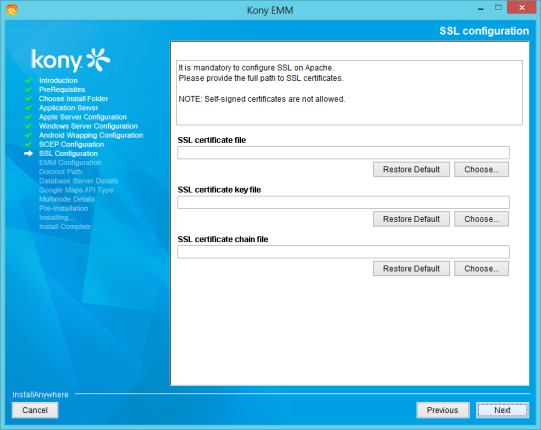Click the Google Maps API Type step label
Image resolution: width=541 pixels, height=430 pixels.
(x=76, y=190)
